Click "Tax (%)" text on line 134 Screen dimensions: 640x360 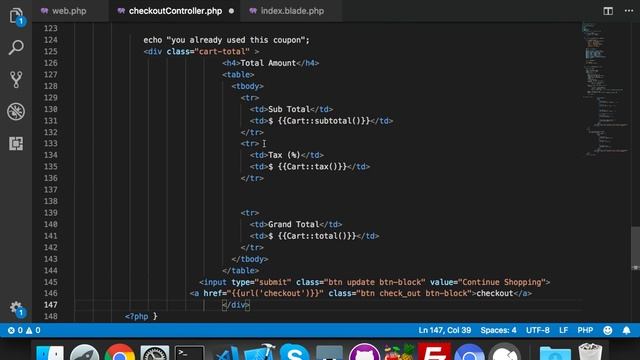click(x=284, y=155)
